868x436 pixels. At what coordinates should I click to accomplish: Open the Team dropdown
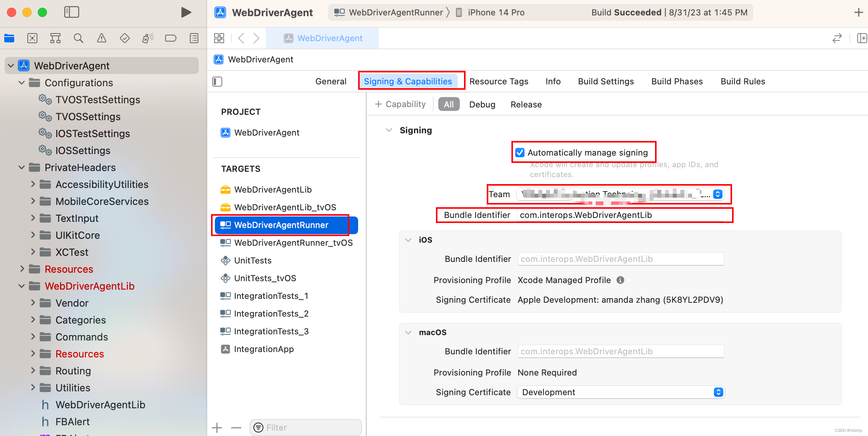620,194
